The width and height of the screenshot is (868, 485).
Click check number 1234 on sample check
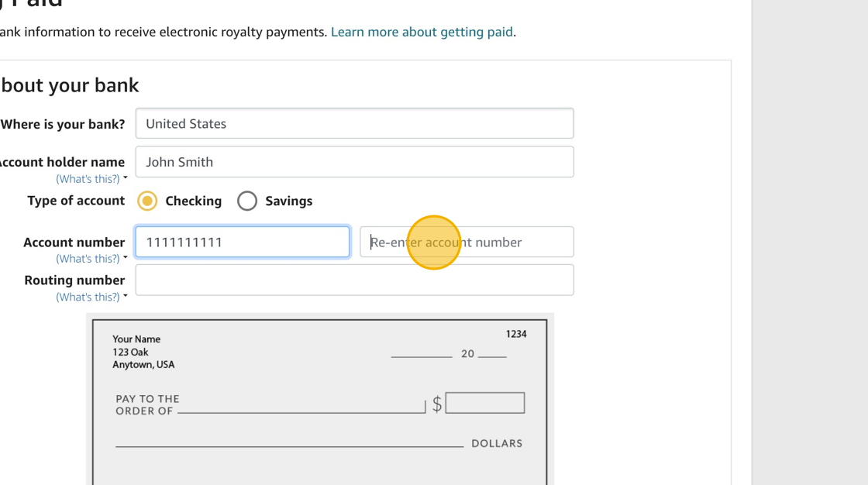[516, 334]
